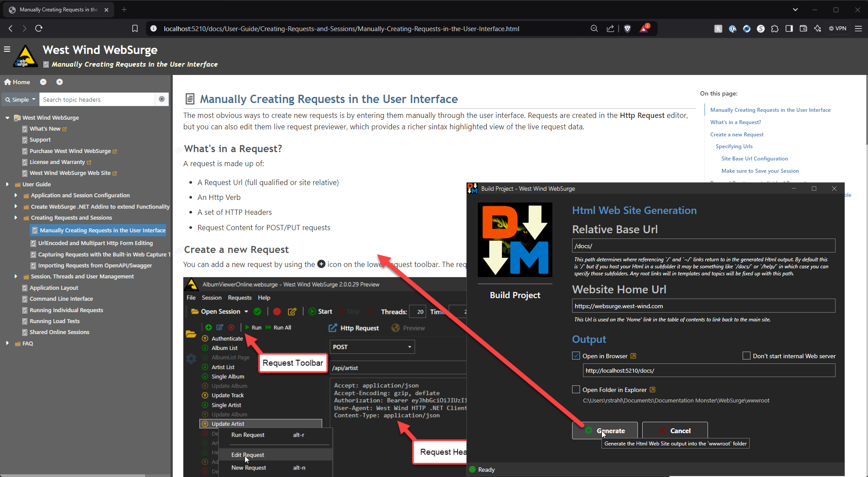
Task: Reload the page with the refresh icon
Action: [x=39, y=28]
